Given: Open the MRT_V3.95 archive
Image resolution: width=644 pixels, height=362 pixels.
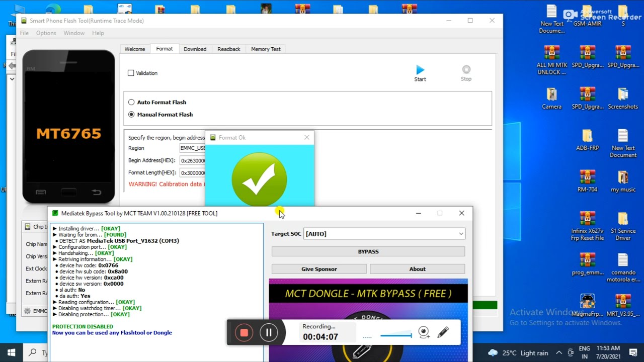Looking at the screenshot, I should [x=623, y=306].
